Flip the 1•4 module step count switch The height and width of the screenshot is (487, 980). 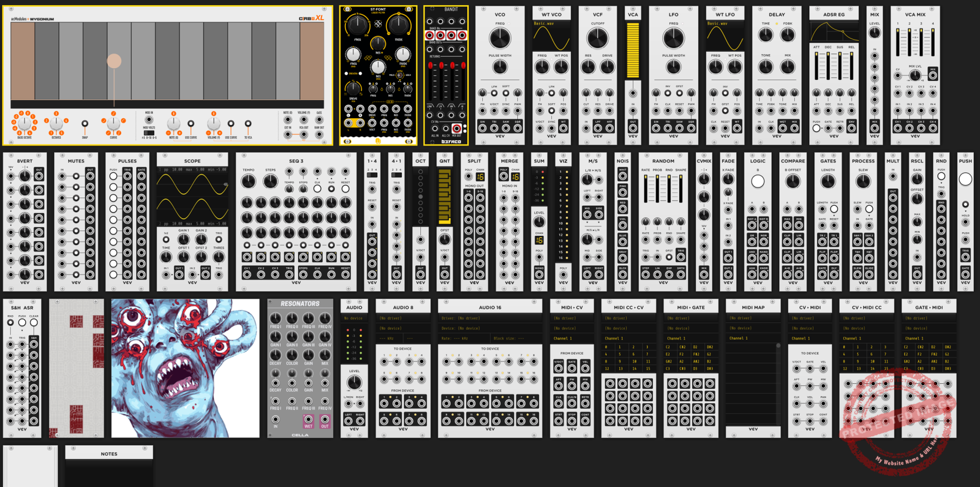(x=372, y=175)
